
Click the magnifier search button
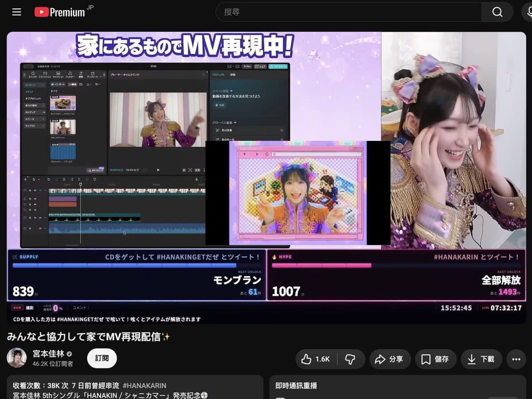pyautogui.click(x=497, y=12)
